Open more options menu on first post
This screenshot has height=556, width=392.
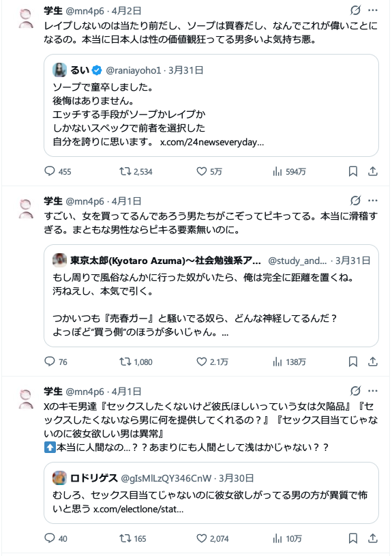click(x=373, y=10)
